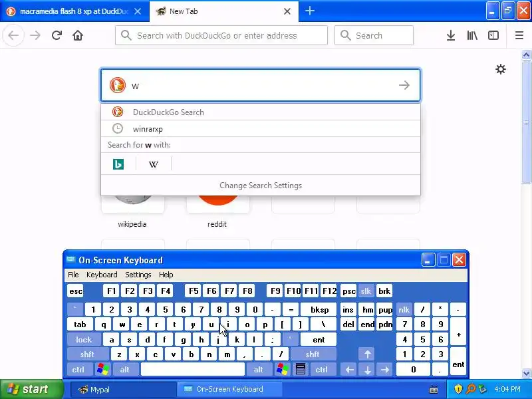Search with Bing icon

coord(118,164)
